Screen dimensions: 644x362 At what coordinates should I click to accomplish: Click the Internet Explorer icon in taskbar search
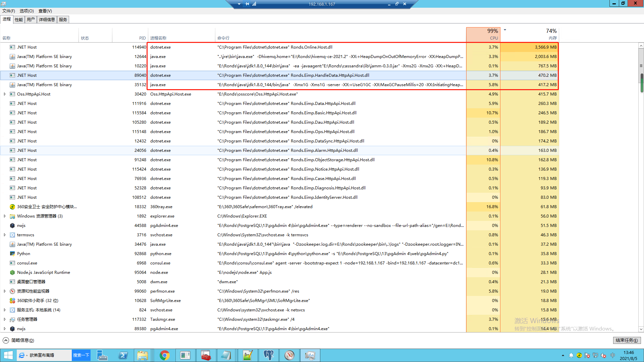click(x=22, y=355)
